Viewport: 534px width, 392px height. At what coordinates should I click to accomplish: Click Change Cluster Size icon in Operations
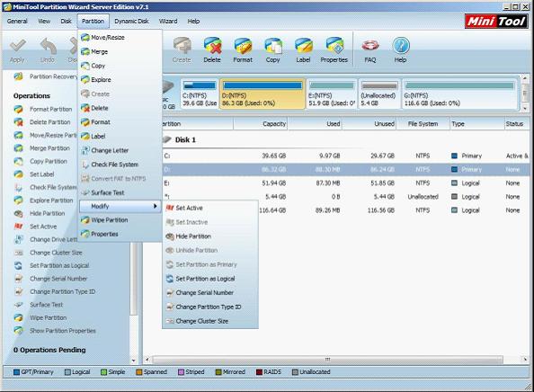(x=18, y=253)
